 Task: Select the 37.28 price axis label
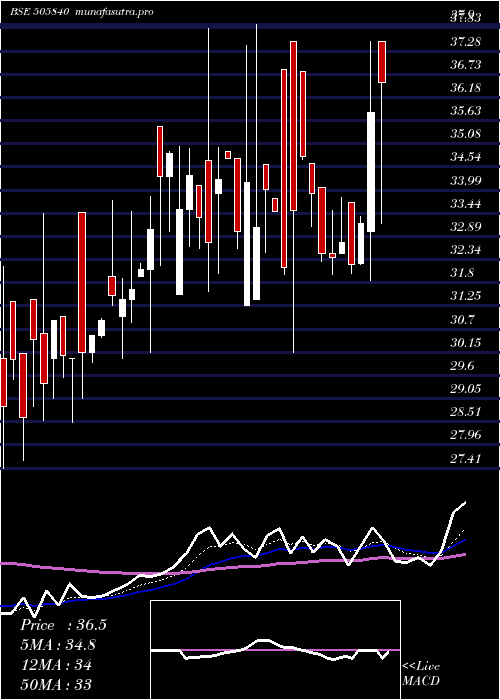tap(466, 42)
